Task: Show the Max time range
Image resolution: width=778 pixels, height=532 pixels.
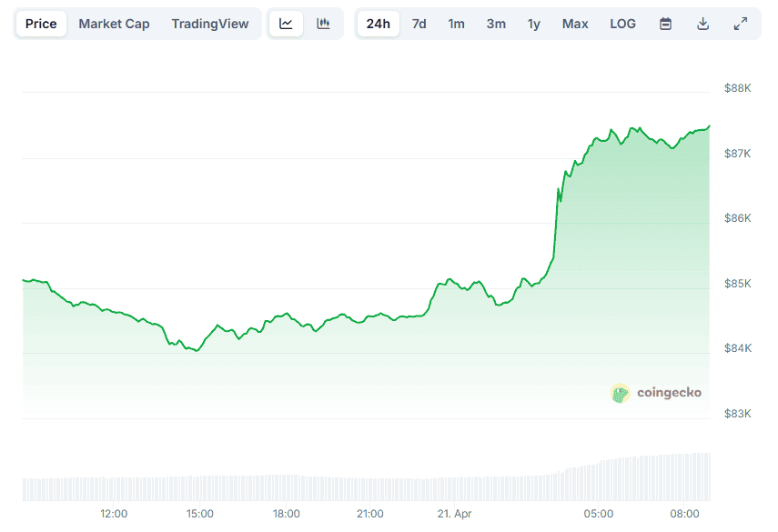Action: click(x=575, y=24)
